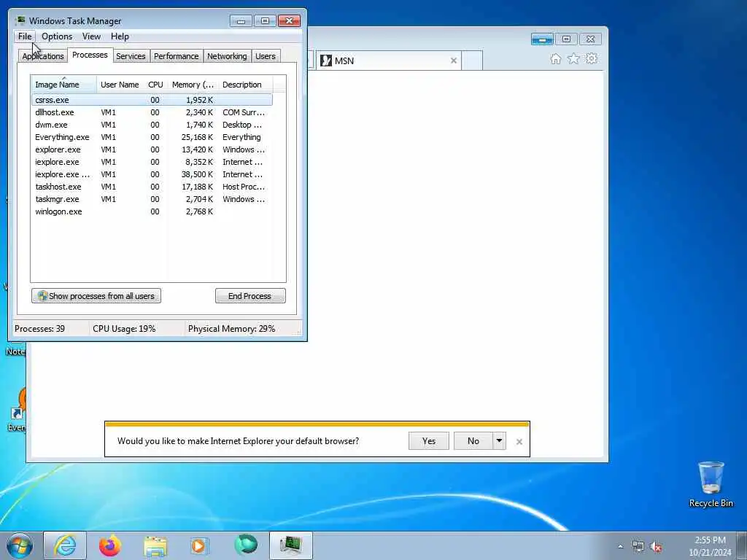This screenshot has width=747, height=560.
Task: Open the Help menu in Task Manager
Action: click(120, 36)
